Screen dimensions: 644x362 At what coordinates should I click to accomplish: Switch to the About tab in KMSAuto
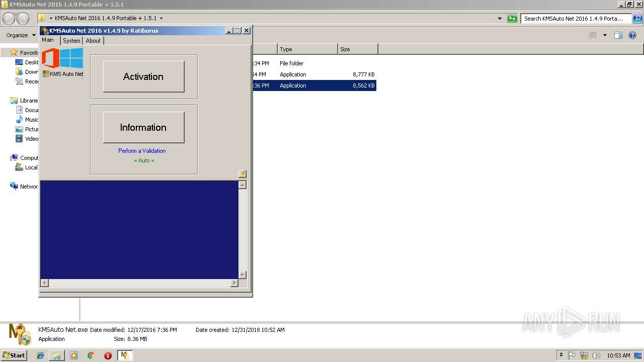tap(93, 41)
